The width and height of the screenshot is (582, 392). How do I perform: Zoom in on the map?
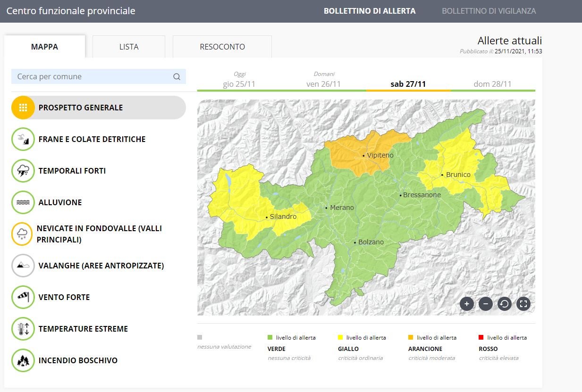tap(467, 304)
